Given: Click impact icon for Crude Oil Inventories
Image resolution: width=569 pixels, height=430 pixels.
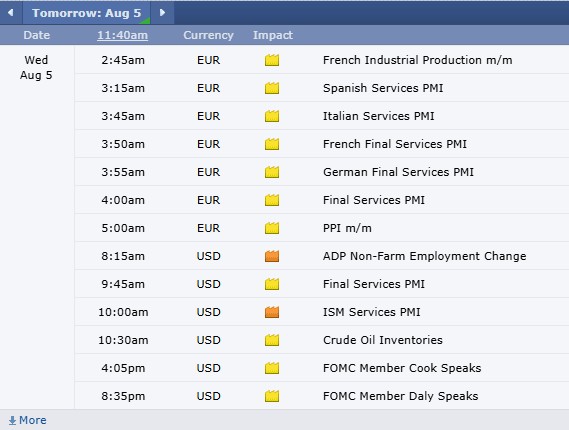Looking at the screenshot, I should coord(272,340).
